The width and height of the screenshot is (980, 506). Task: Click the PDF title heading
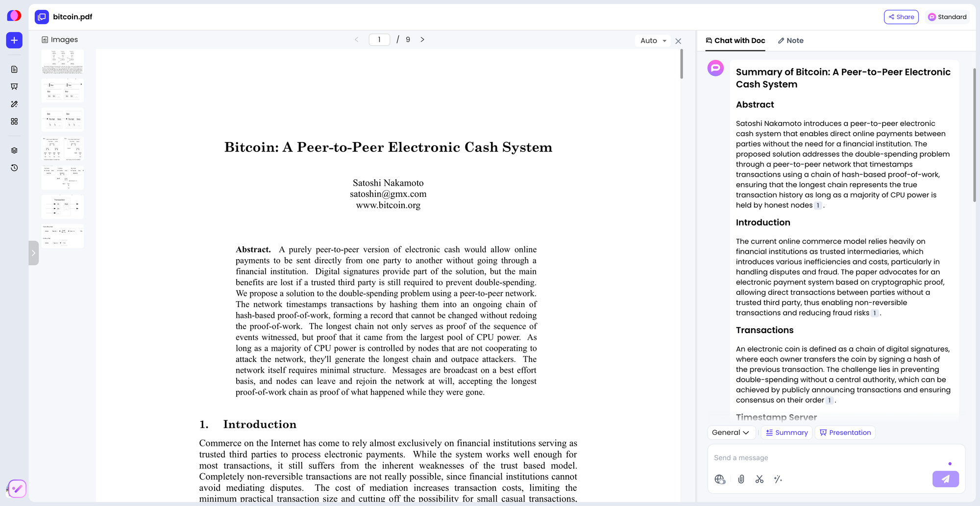pos(388,147)
